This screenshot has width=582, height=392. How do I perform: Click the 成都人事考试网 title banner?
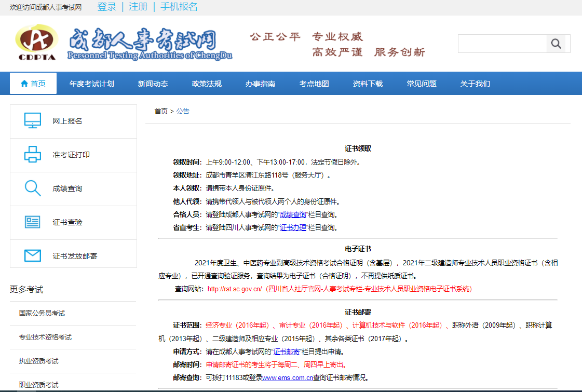[x=150, y=44]
